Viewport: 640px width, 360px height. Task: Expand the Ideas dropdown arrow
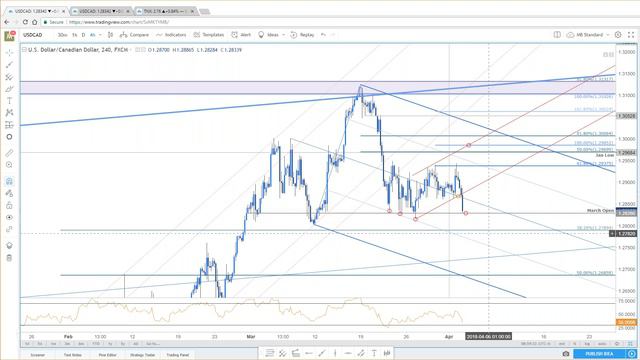click(x=284, y=35)
